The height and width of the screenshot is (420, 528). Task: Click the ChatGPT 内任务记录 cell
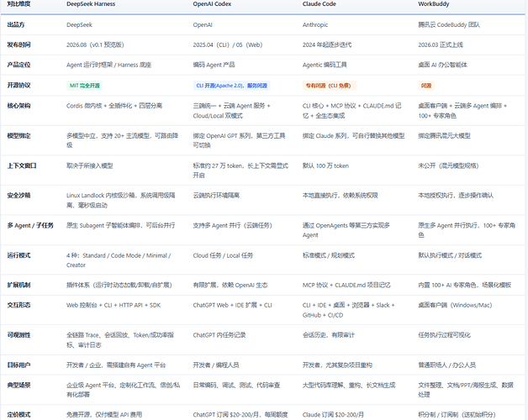click(x=219, y=335)
